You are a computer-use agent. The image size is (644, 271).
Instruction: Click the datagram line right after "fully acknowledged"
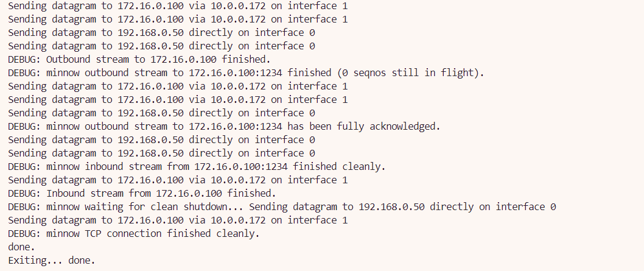[161, 140]
